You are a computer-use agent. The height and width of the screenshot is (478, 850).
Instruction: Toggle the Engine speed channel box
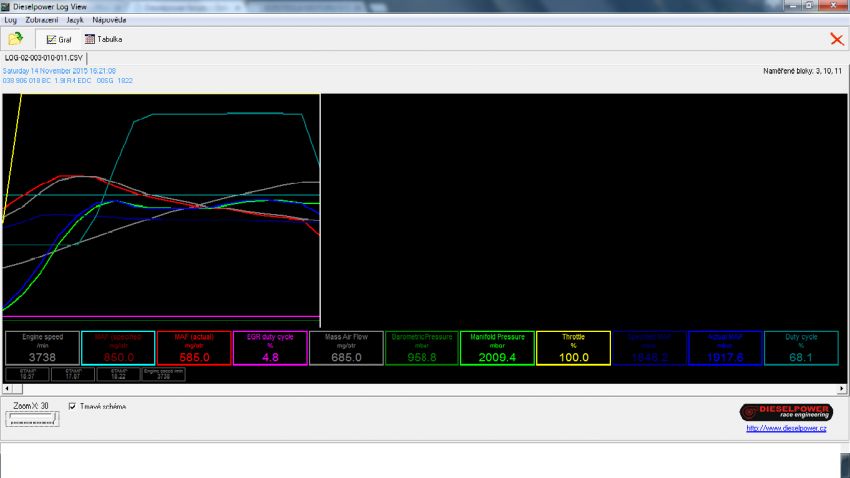[x=41, y=347]
